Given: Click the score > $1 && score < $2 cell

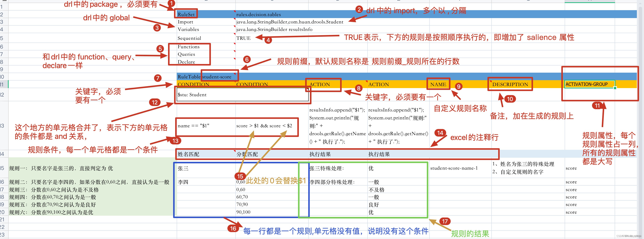Looking at the screenshot, I should click(272, 126).
